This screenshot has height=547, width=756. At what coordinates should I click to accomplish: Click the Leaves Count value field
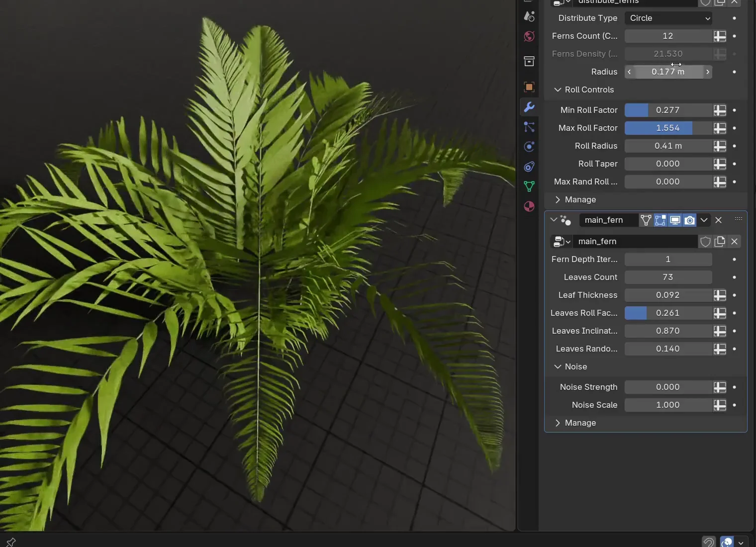[668, 277]
